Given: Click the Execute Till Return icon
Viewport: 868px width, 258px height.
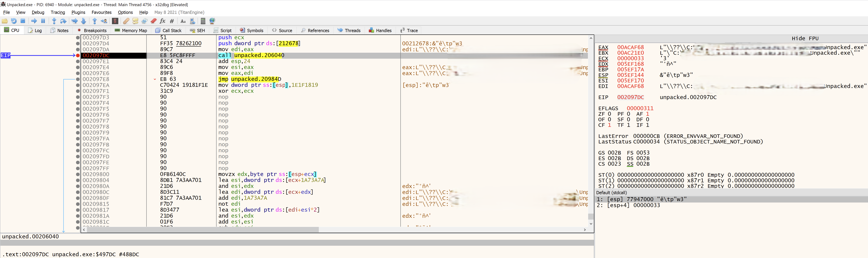Looking at the screenshot, I should tap(95, 21).
